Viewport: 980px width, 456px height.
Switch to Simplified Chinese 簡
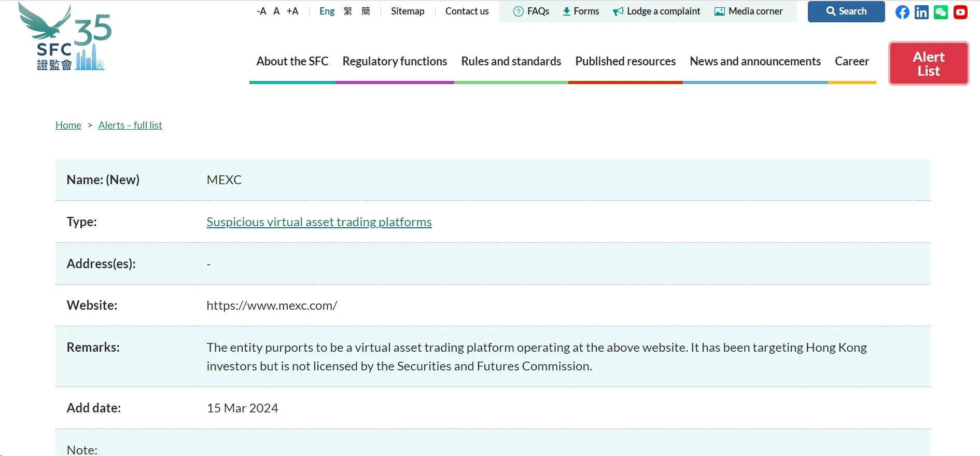pos(366,11)
